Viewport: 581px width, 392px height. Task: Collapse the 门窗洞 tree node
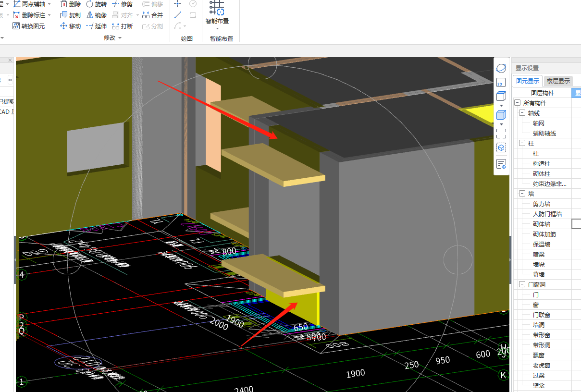[x=522, y=284]
